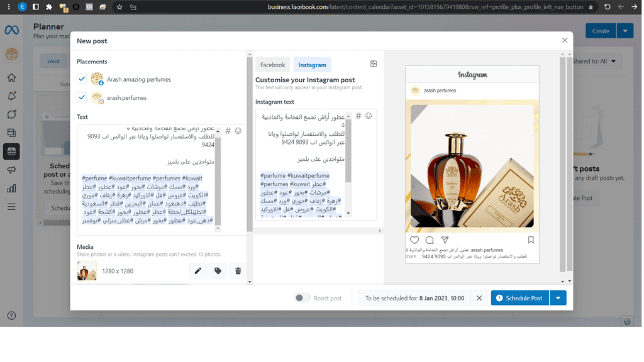Bookmark page with browser star icon
Viewport: 644px width, 362px height.
(119, 7)
